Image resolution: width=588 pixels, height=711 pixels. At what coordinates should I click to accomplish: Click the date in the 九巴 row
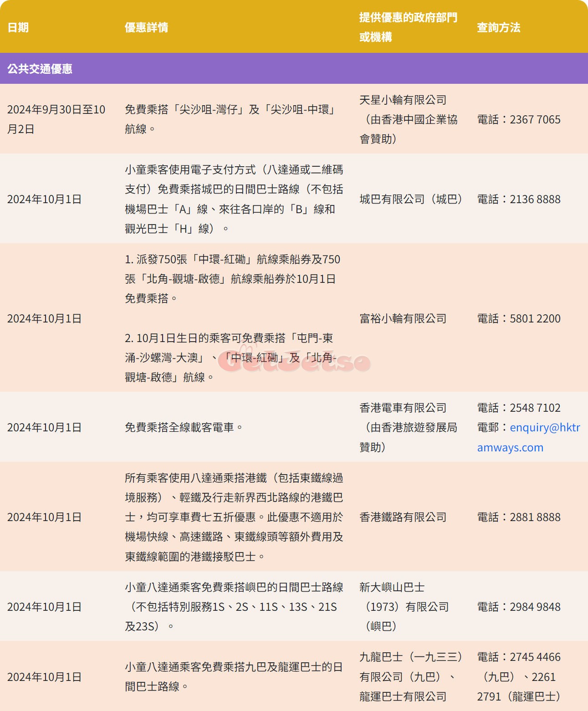[45, 677]
